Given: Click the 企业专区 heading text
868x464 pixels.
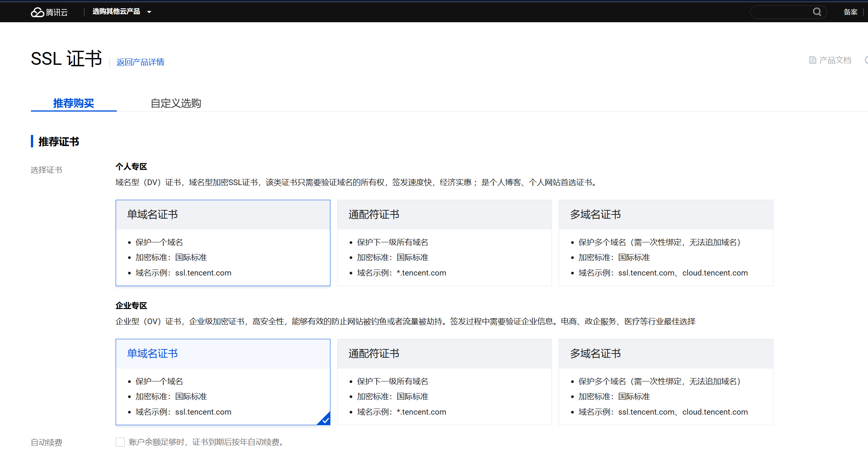Looking at the screenshot, I should pos(131,306).
